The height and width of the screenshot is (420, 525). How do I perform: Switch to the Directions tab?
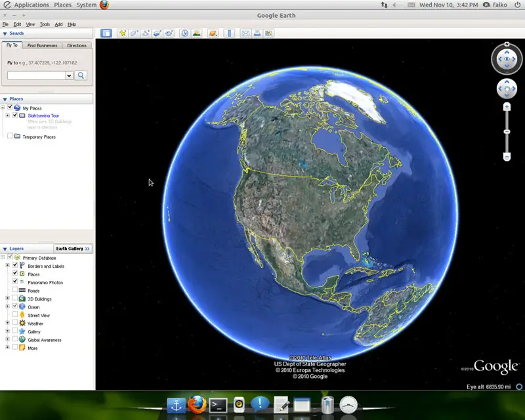[x=77, y=45]
